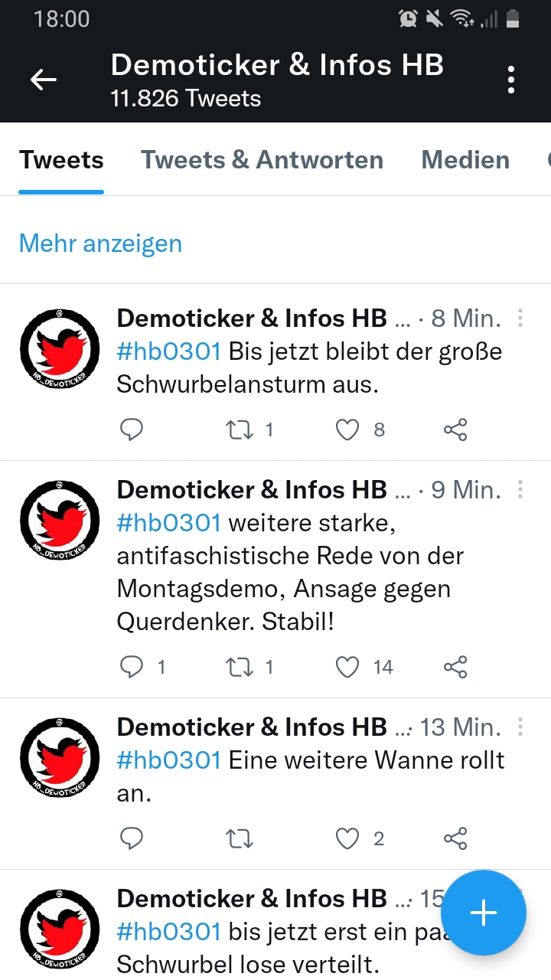Image resolution: width=551 pixels, height=980 pixels.
Task: Tap the back arrow in header
Action: point(44,80)
